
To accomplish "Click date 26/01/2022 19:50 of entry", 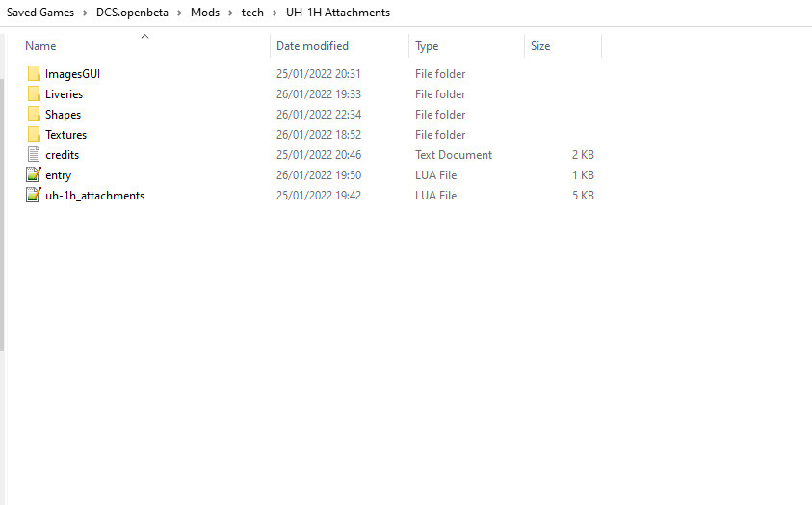I will point(319,175).
